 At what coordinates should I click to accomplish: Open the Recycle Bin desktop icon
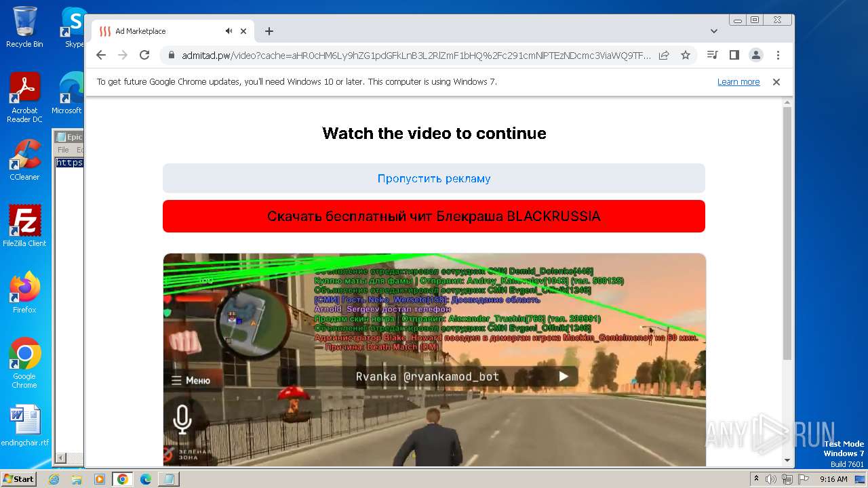(x=24, y=27)
